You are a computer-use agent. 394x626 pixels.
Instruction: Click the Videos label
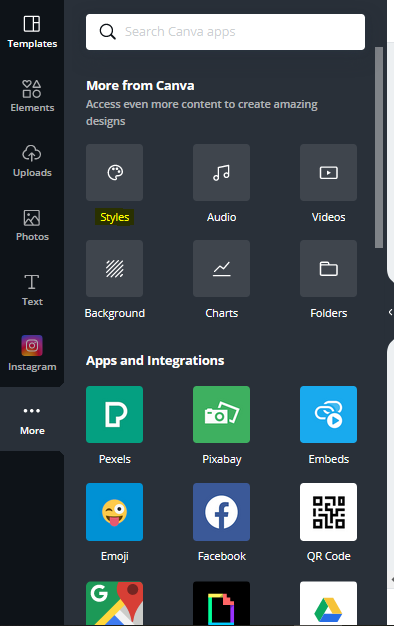coord(329,217)
